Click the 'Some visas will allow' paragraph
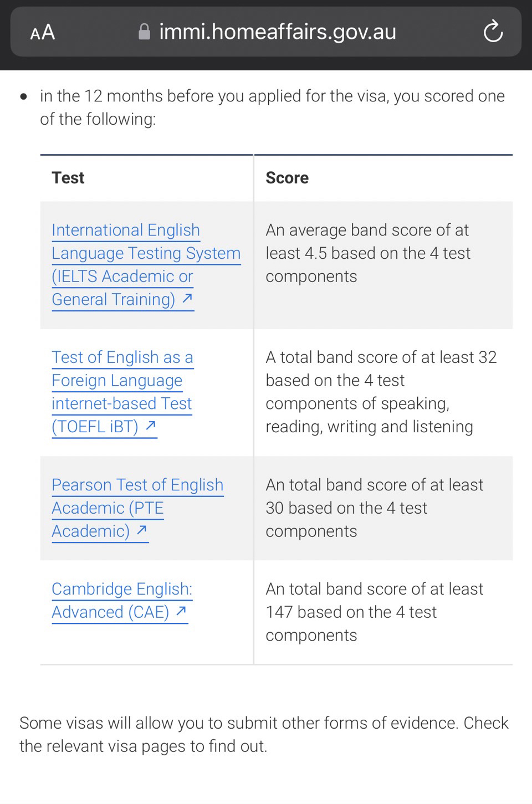 tap(264, 734)
